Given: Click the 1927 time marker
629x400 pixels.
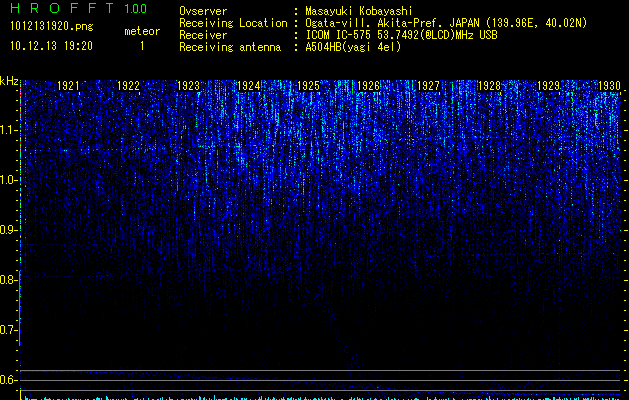Looking at the screenshot, I should (428, 86).
